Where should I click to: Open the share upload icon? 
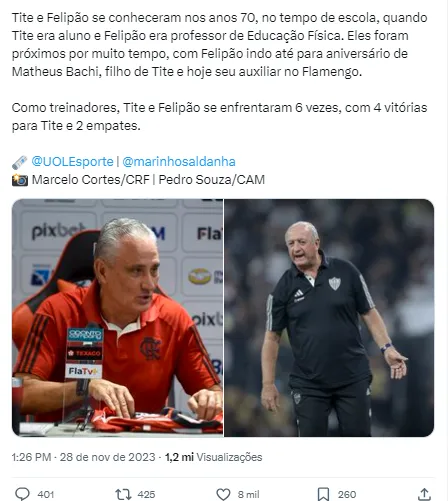(x=424, y=494)
